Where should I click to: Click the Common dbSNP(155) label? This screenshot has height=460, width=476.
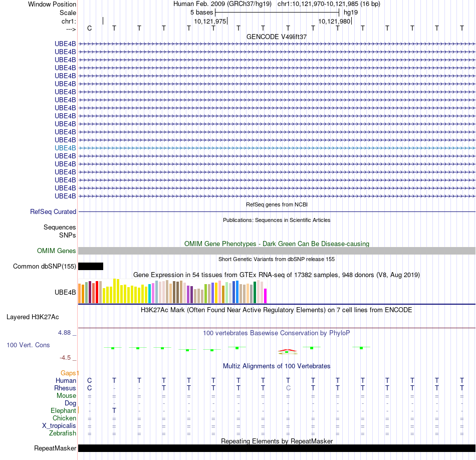point(44,266)
